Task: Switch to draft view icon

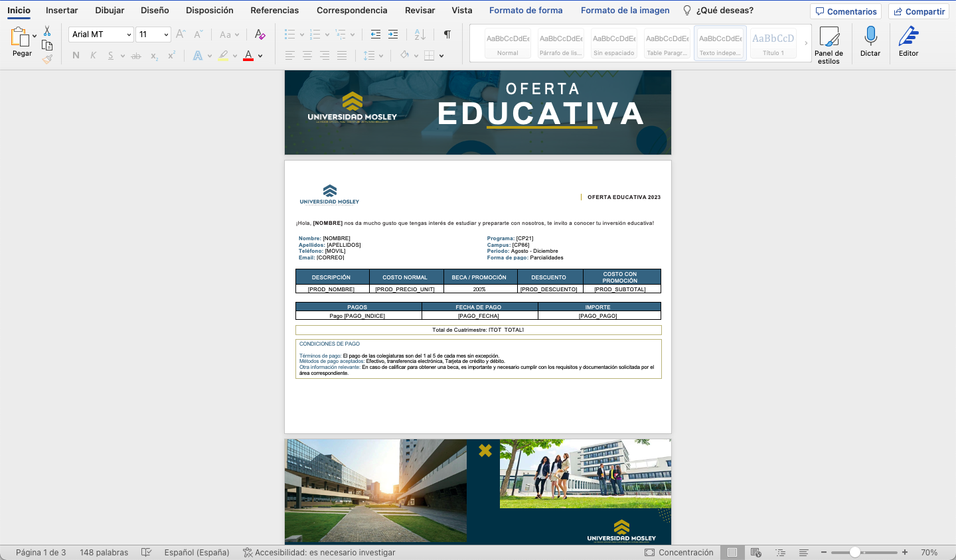Action: point(803,552)
